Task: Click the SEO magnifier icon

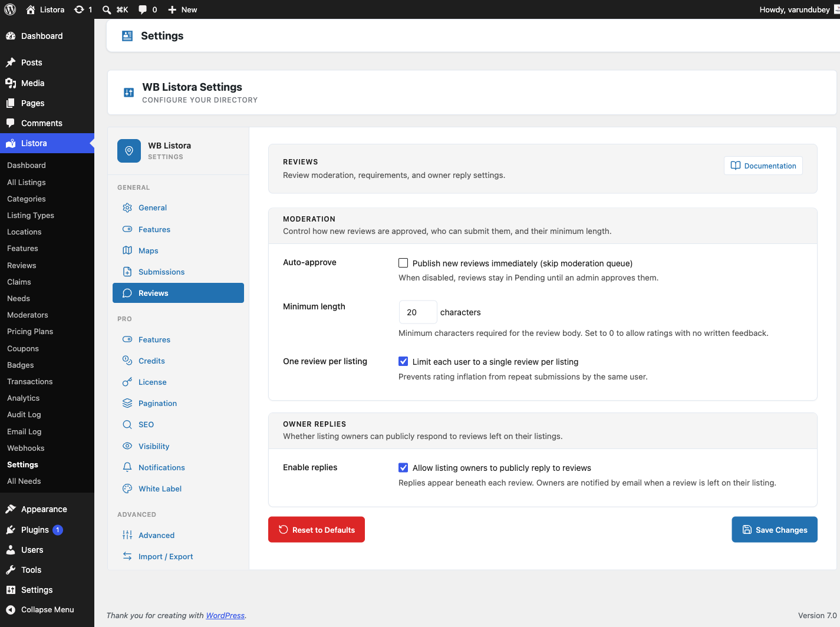Action: [127, 424]
